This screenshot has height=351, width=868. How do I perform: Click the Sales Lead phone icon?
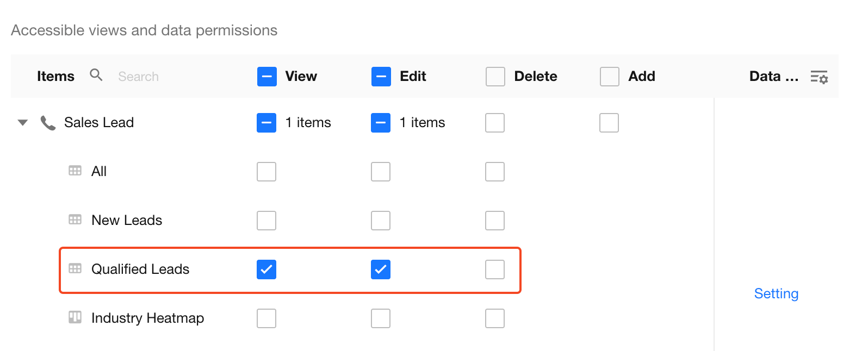click(x=48, y=123)
